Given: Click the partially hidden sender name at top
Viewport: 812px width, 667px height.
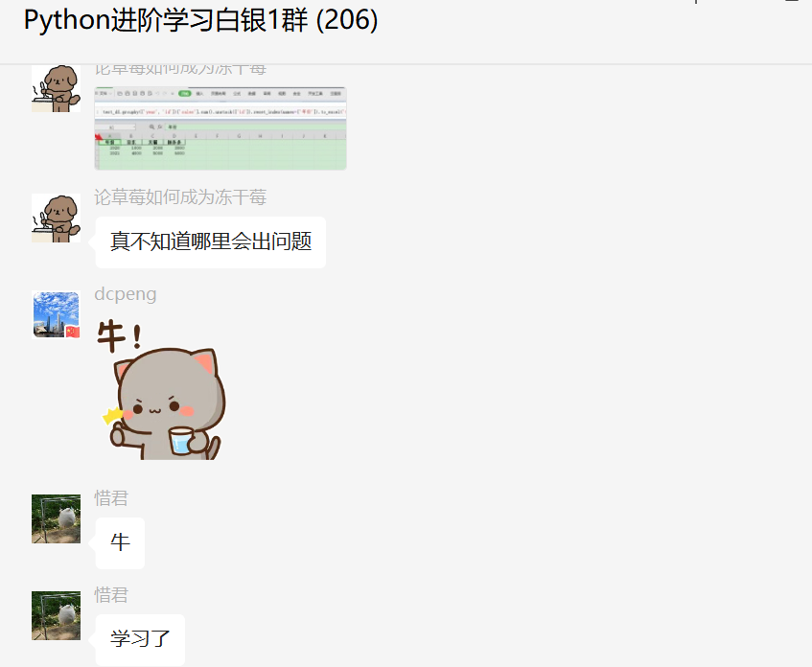Looking at the screenshot, I should click(180, 70).
